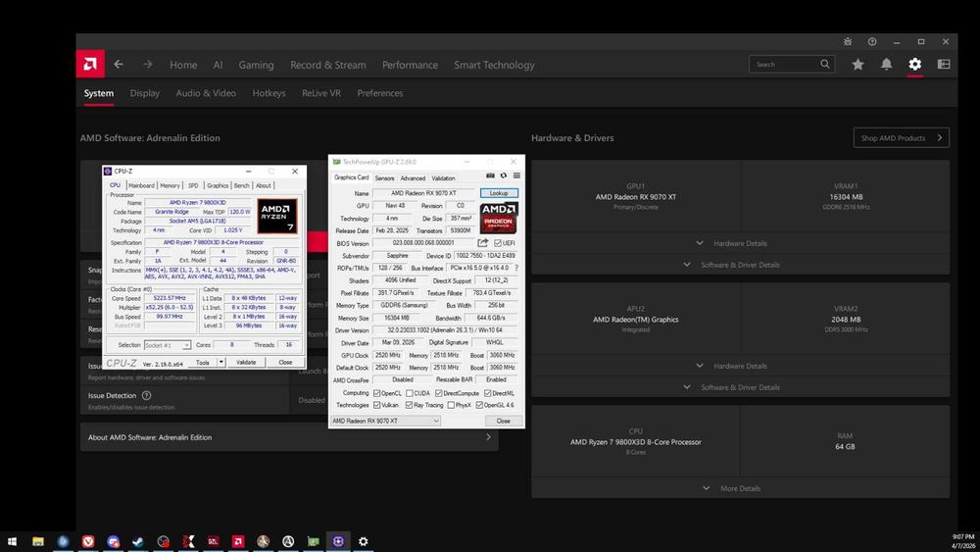Click the bug report icon in the AMD title bar
This screenshot has width=980, height=552.
tap(848, 41)
